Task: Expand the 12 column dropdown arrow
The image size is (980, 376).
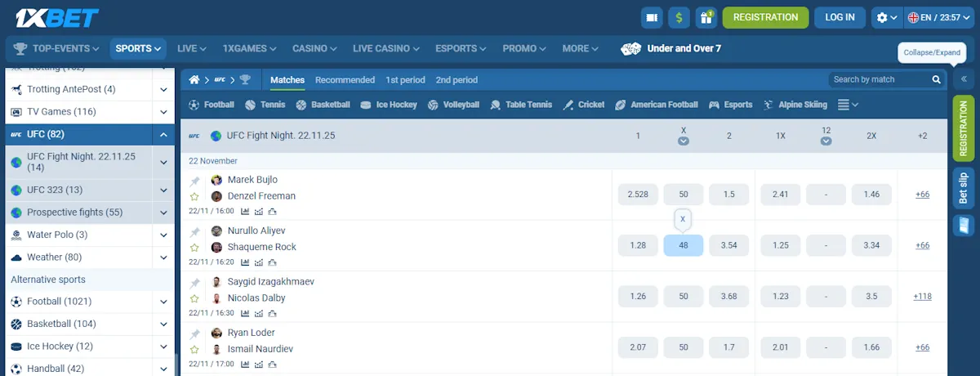Action: point(826,141)
